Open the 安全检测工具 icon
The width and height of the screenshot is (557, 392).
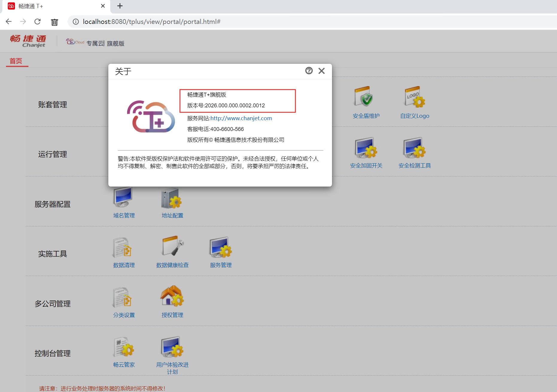[x=414, y=148]
